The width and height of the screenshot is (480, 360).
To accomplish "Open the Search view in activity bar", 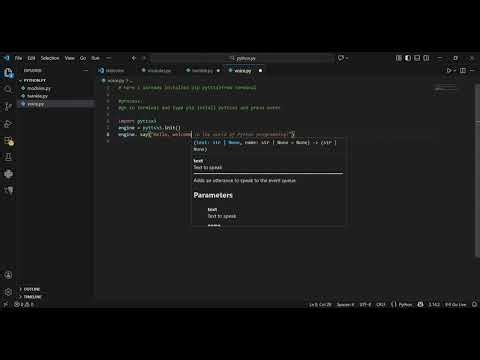I will [x=8, y=89].
